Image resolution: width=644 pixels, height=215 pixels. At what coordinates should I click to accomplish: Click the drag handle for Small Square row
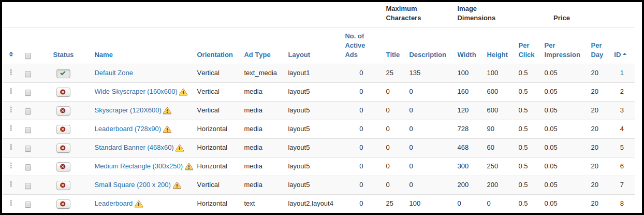10,184
